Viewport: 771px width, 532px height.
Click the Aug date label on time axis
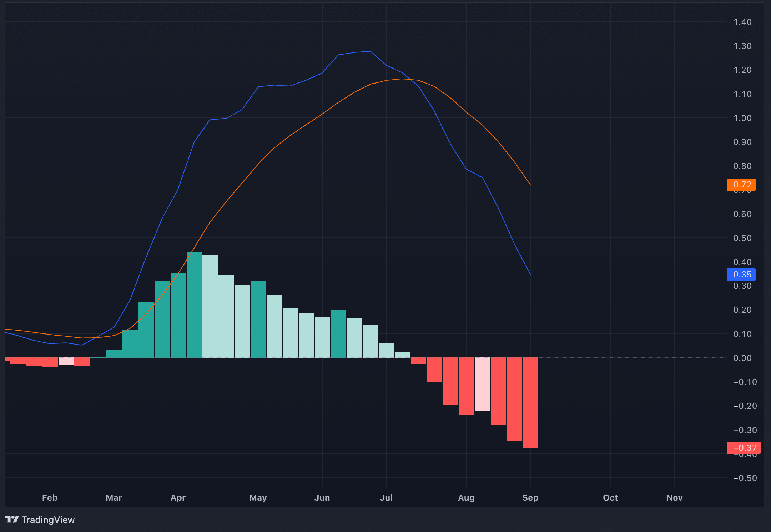pos(466,498)
